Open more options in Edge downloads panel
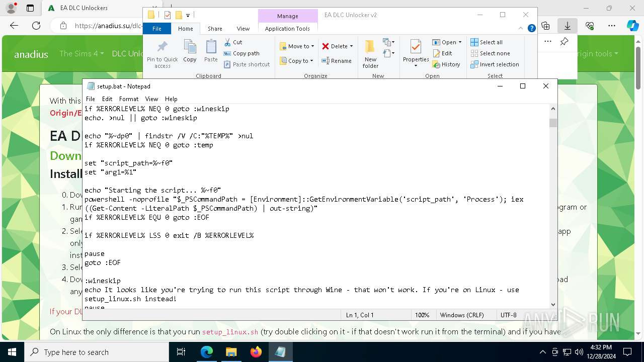Viewport: 644px width, 362px height. [x=548, y=42]
